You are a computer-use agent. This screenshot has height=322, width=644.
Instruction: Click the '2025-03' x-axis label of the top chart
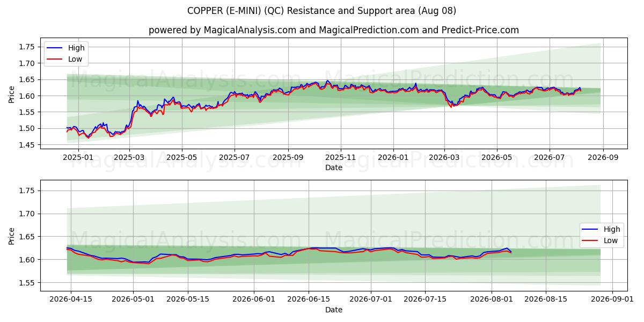pyautogui.click(x=129, y=158)
